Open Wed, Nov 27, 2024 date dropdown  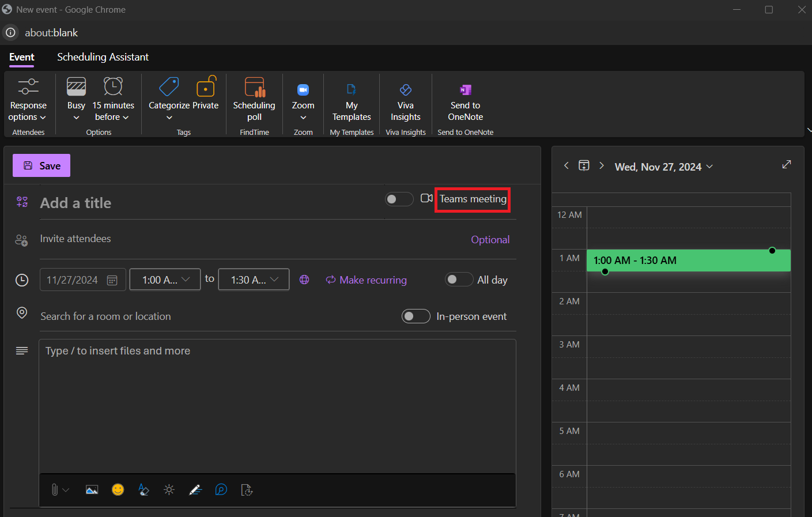tap(664, 167)
